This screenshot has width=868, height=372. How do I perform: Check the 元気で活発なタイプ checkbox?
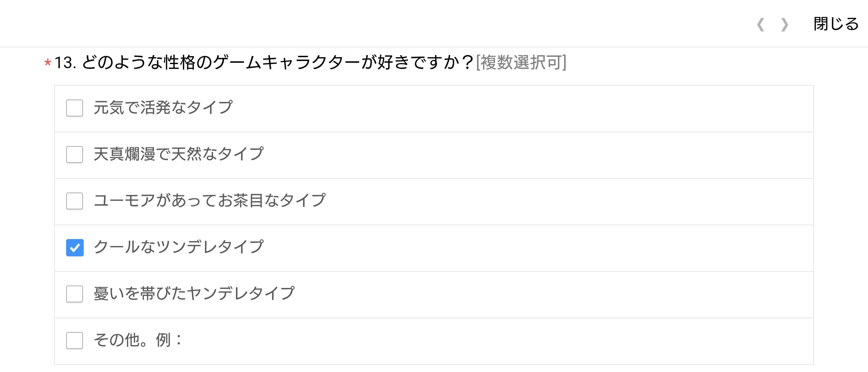[x=74, y=108]
